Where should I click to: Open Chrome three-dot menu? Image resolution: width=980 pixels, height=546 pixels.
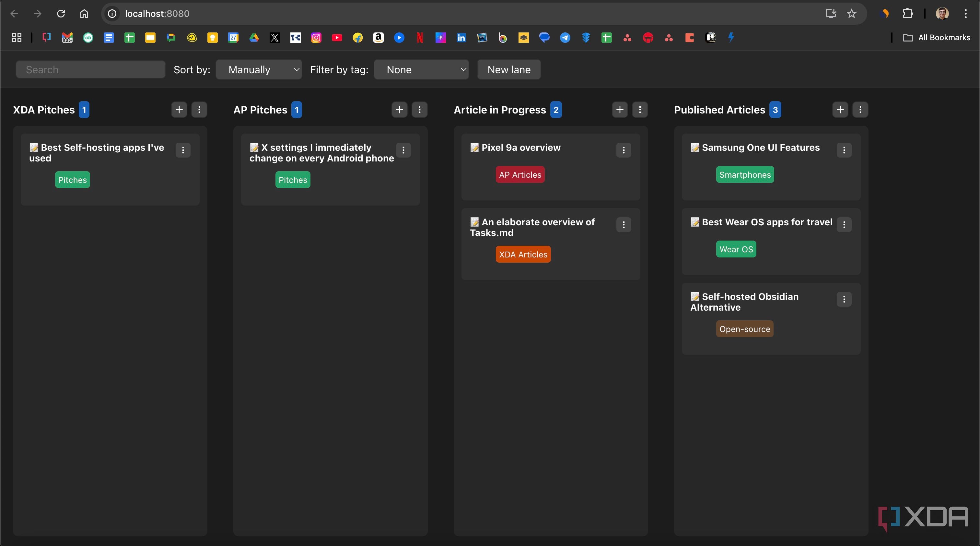965,14
